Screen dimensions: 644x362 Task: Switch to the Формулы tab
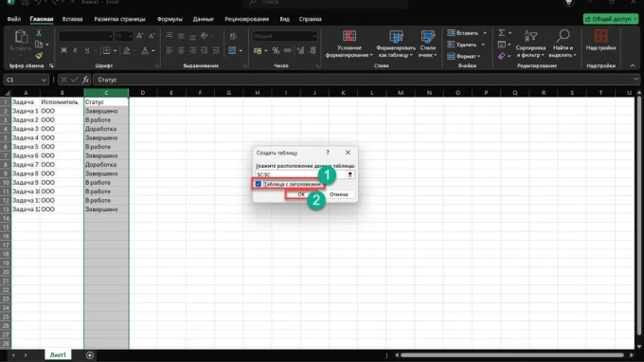click(x=170, y=19)
